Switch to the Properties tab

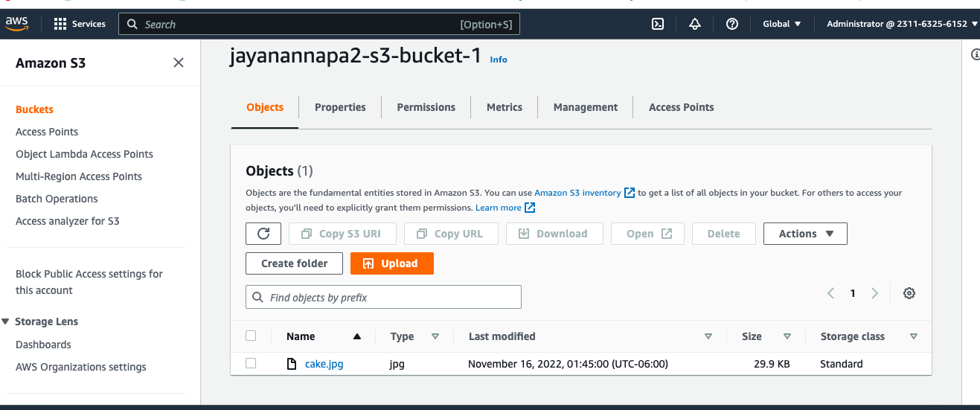coord(340,107)
